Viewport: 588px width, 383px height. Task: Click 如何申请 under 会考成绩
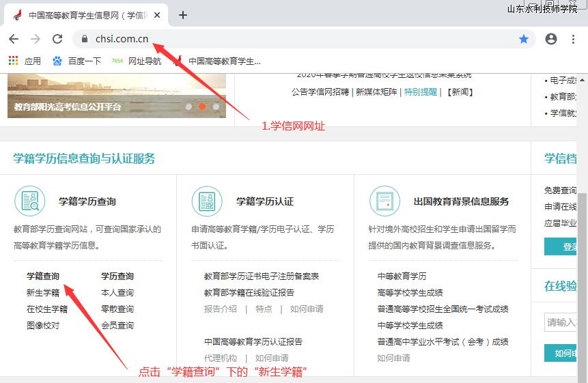(393, 358)
